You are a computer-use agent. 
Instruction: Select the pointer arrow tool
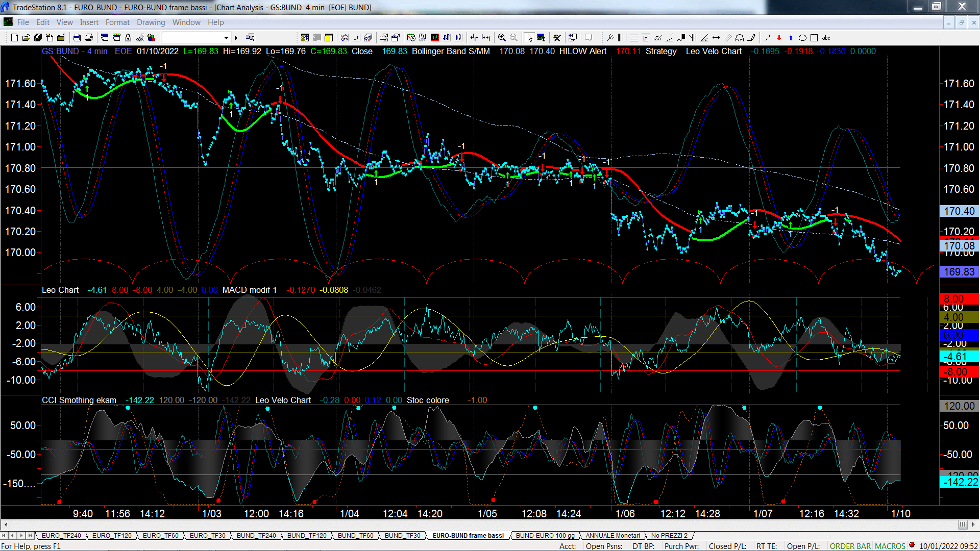point(529,38)
